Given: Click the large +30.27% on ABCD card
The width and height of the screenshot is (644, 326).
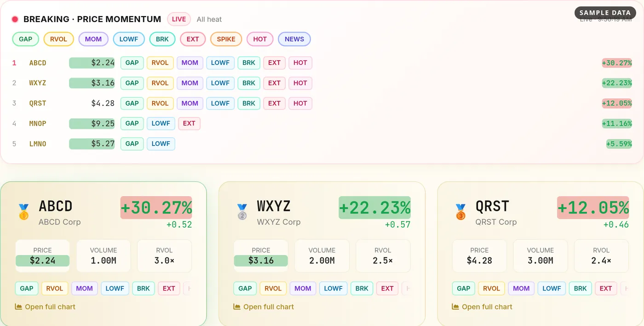Looking at the screenshot, I should pyautogui.click(x=156, y=208).
